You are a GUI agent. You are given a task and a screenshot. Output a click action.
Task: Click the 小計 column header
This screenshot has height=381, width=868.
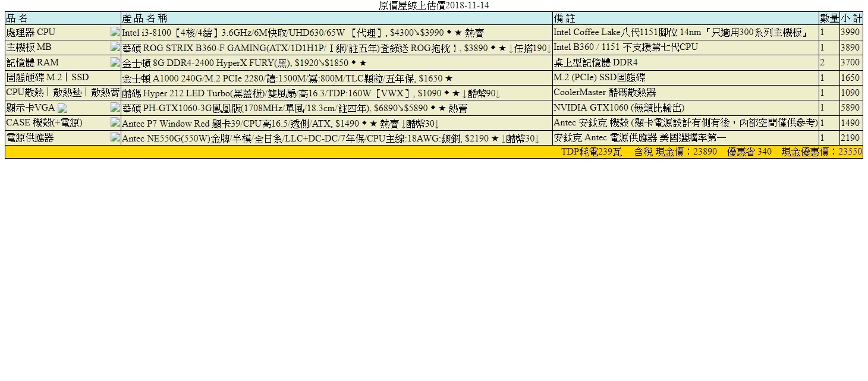coord(851,18)
